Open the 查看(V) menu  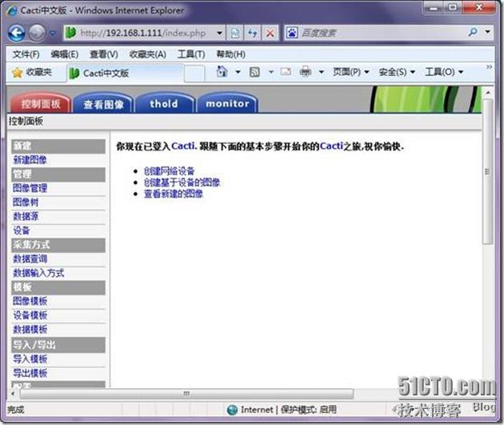click(104, 54)
